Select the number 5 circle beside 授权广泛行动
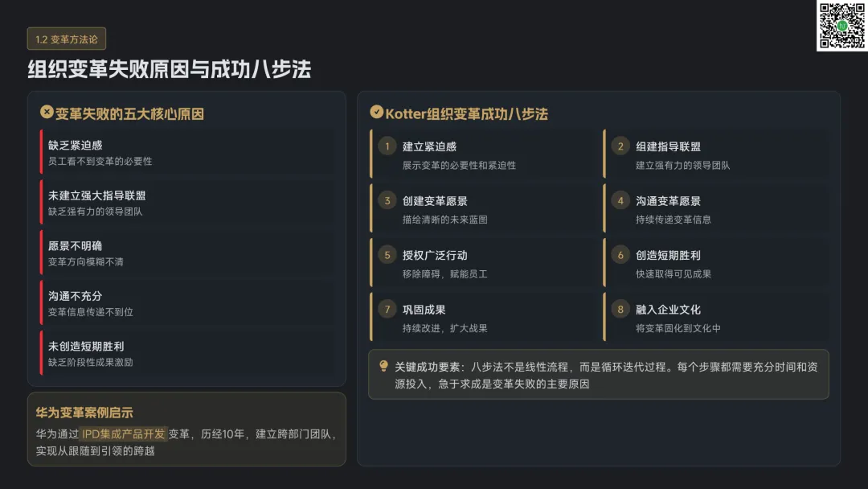Image resolution: width=868 pixels, height=489 pixels. tap(387, 255)
